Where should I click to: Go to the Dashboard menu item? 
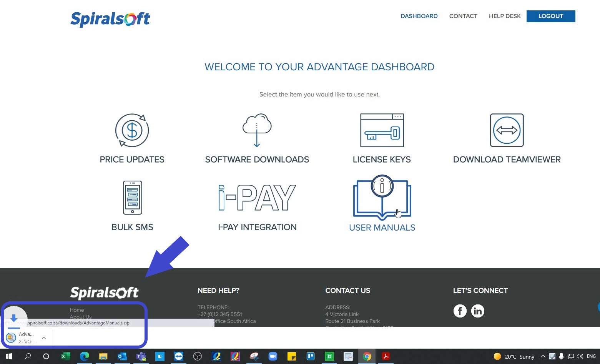(x=419, y=16)
